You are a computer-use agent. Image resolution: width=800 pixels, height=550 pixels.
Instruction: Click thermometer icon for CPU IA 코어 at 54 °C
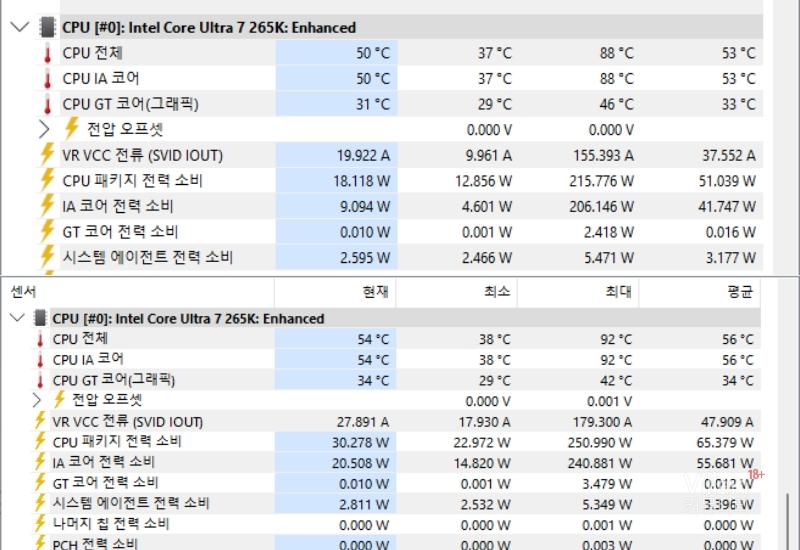click(40, 359)
